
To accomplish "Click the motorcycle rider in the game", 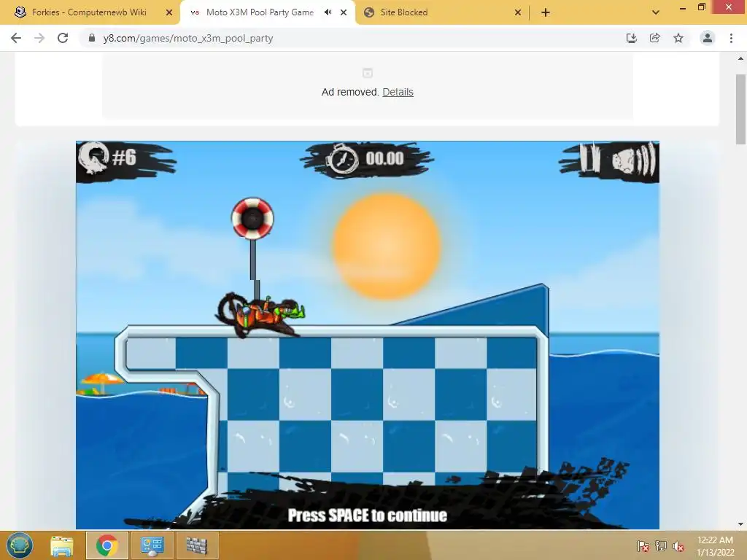I will click(262, 314).
